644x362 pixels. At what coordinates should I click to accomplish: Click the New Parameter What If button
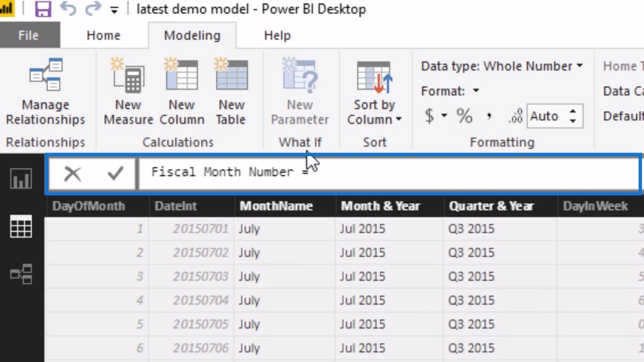(x=300, y=91)
